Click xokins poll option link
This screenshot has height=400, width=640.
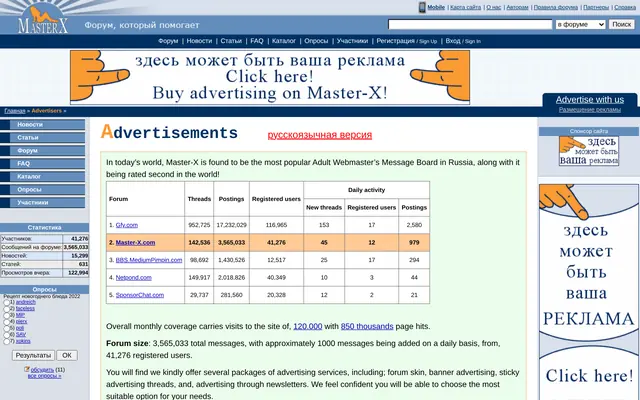coord(23,341)
